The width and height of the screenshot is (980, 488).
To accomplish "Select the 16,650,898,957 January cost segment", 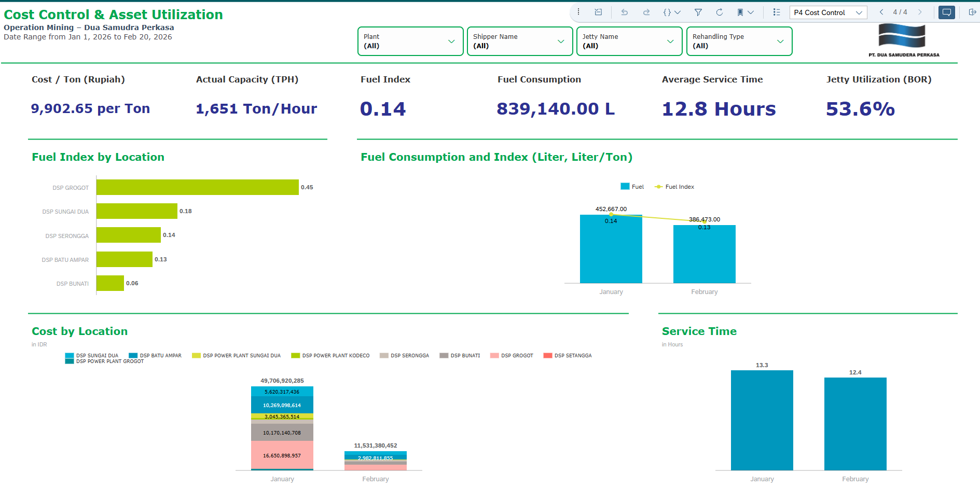I will pos(282,455).
